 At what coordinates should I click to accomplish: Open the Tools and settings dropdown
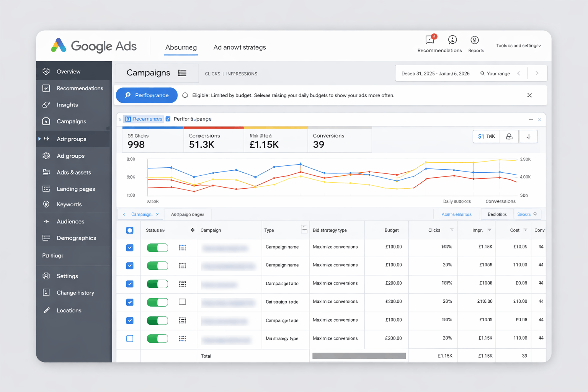point(518,45)
